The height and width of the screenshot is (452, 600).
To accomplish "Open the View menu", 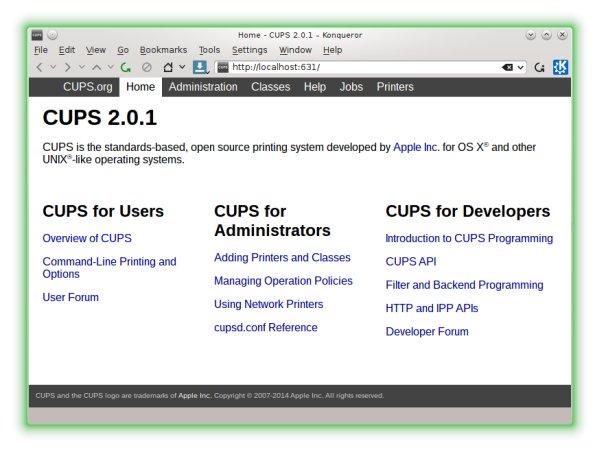I will pos(96,50).
